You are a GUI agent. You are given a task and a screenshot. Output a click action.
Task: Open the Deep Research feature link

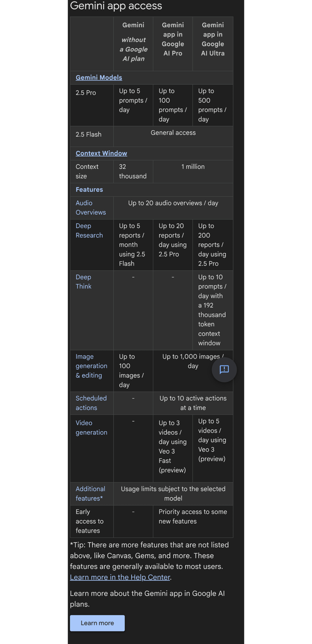[x=89, y=230]
